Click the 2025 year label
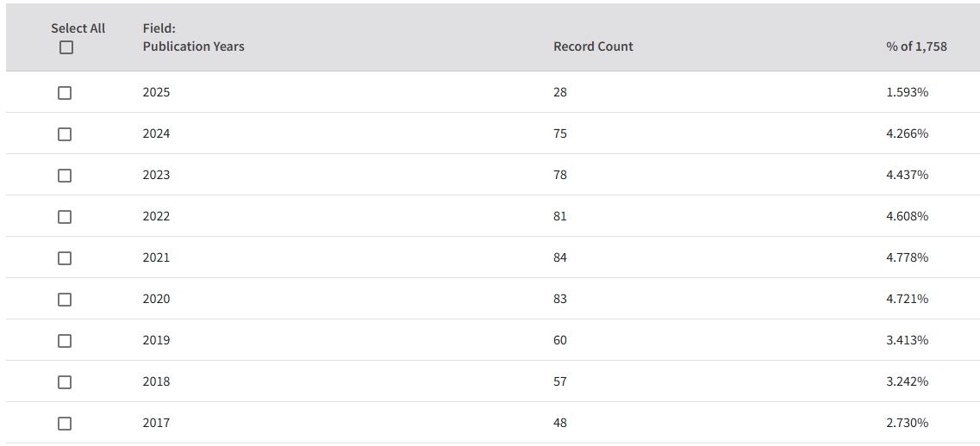The width and height of the screenshot is (980, 446). coord(156,92)
